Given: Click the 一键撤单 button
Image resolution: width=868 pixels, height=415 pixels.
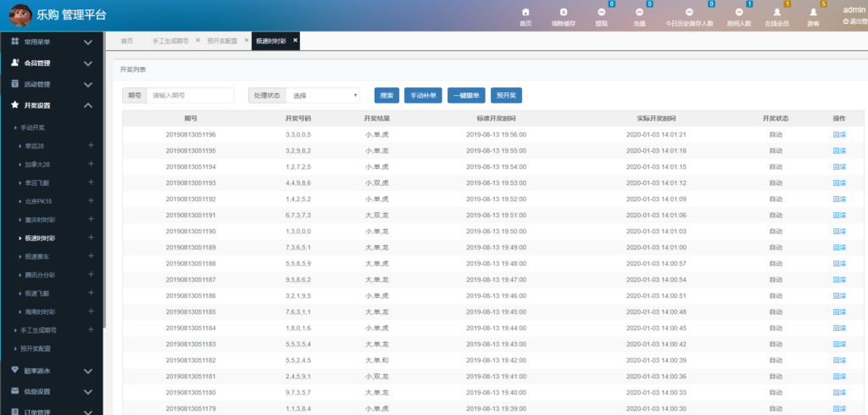Looking at the screenshot, I should click(466, 95).
